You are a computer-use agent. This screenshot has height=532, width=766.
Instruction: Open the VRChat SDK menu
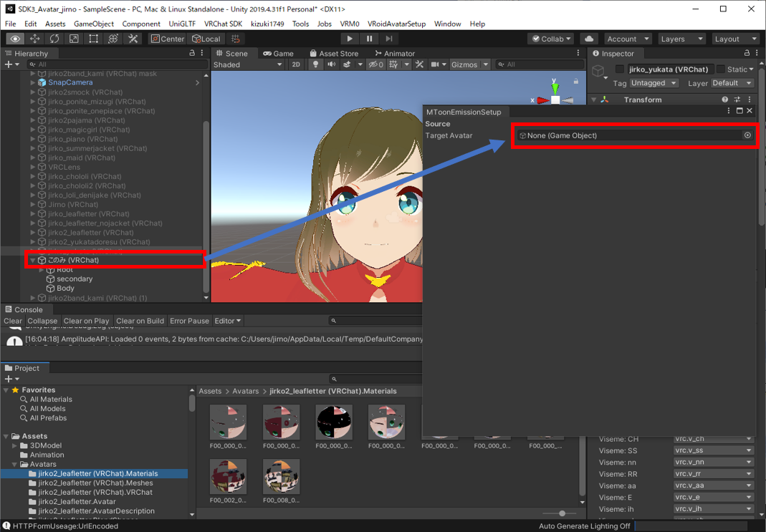223,24
